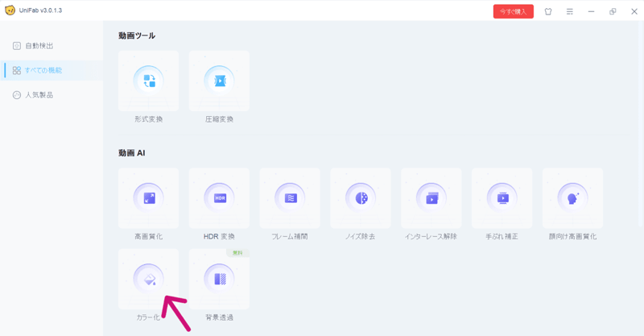This screenshot has width=644, height=336.
Task: Click the vertical scrollbar on the right
Action: (x=641, y=123)
